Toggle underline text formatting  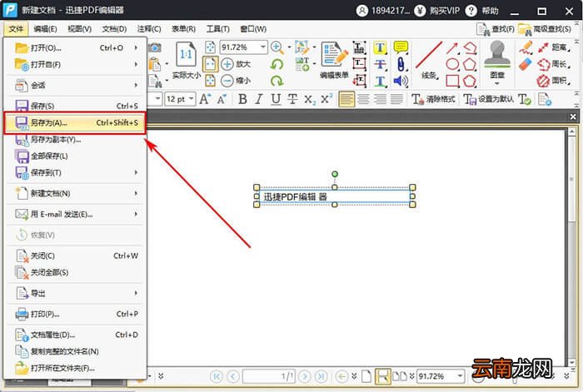click(x=276, y=99)
